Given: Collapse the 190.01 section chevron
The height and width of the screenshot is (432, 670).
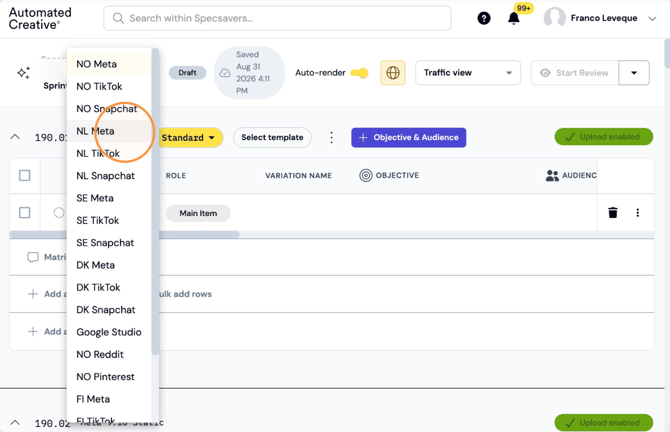Looking at the screenshot, I should tap(15, 137).
